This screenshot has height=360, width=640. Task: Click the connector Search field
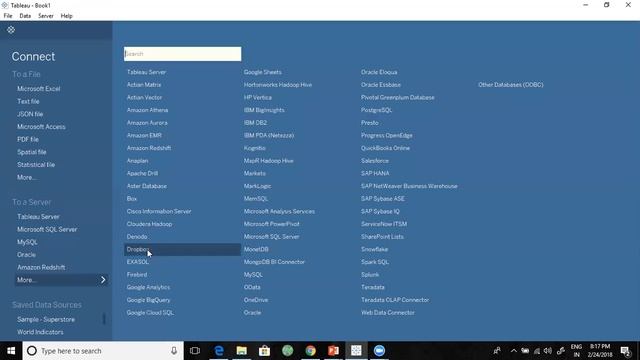pyautogui.click(x=182, y=54)
